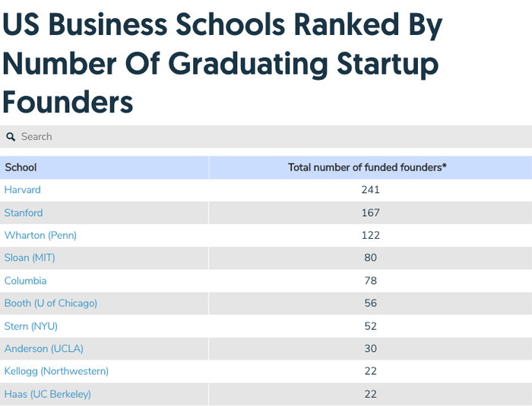Follow the Wharton (Penn) link
This screenshot has height=406, width=532.
tap(40, 236)
